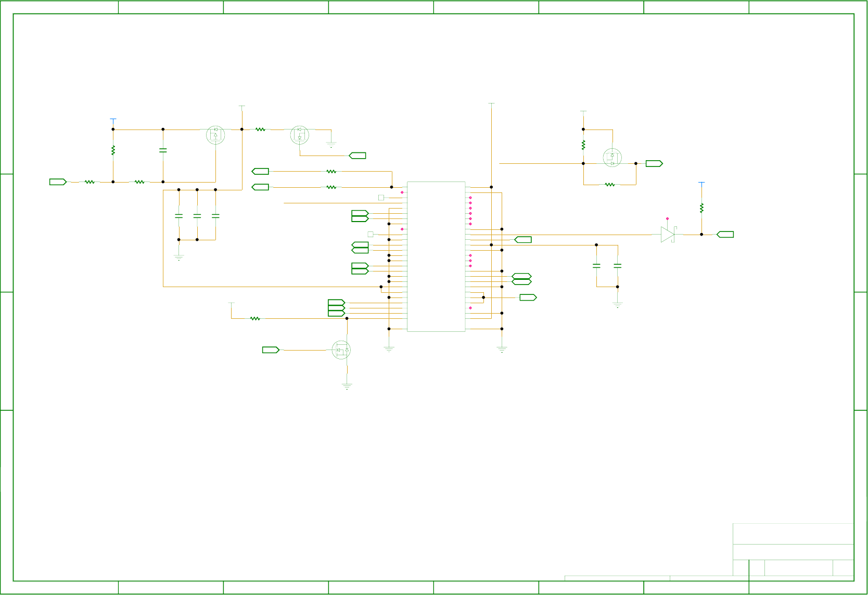
Task: Select the rightmost of the three grouped capacitors
Action: click(215, 216)
